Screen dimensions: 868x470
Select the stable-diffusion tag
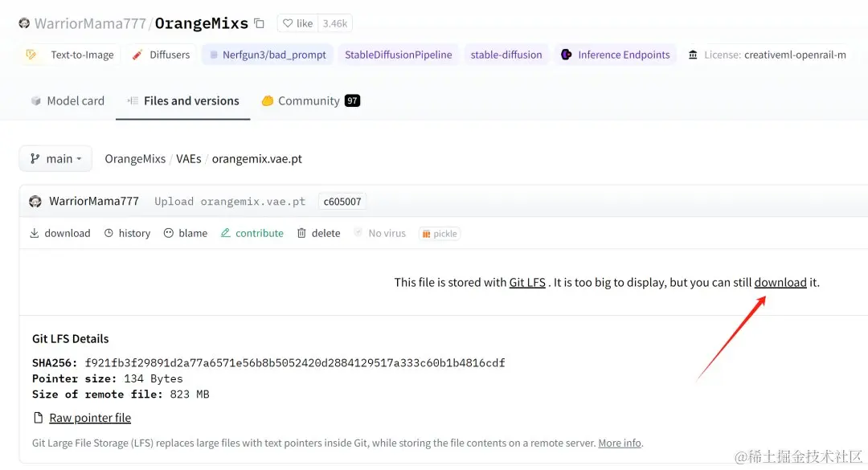[x=506, y=55]
